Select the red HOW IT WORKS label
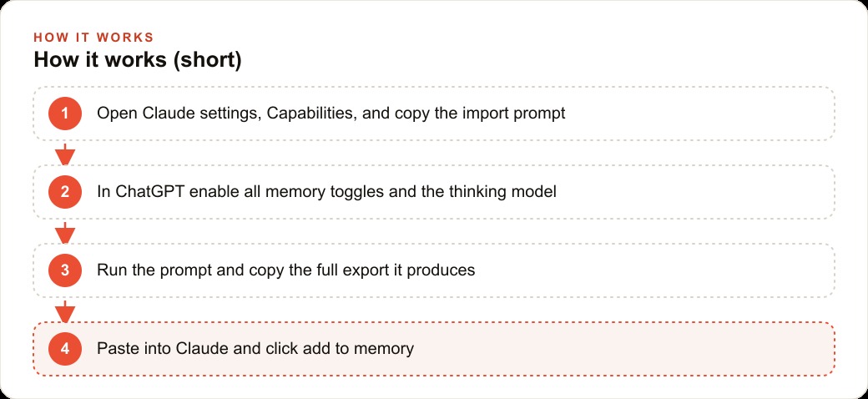868x399 pixels. 93,38
